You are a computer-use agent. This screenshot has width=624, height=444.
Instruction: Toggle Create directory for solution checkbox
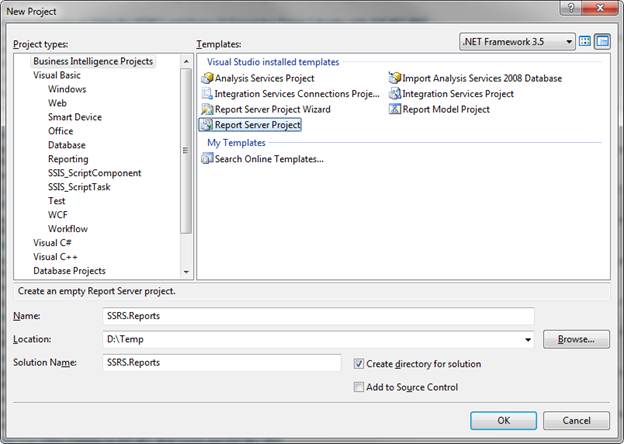[x=359, y=364]
